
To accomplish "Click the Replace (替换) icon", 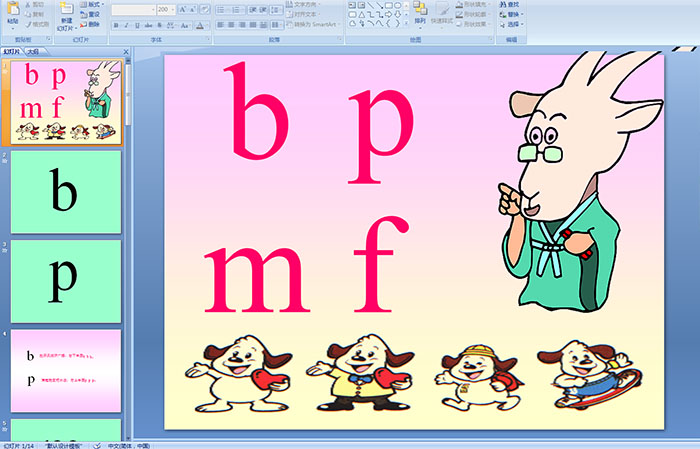I will (x=511, y=15).
